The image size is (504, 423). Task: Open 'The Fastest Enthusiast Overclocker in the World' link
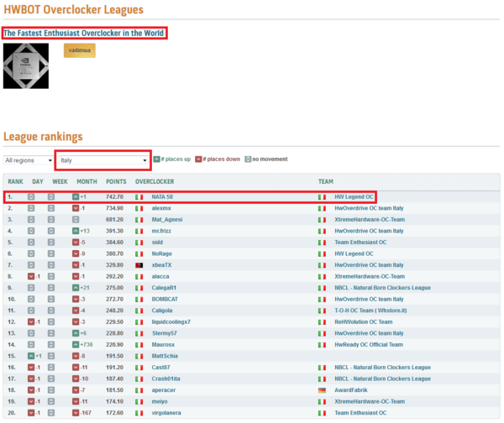[x=83, y=33]
